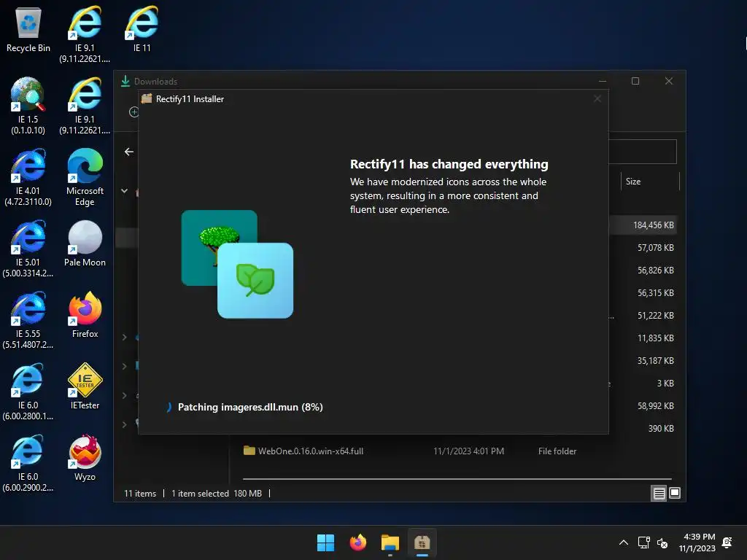Open File Explorer from the taskbar
The image size is (747, 560).
coord(390,542)
